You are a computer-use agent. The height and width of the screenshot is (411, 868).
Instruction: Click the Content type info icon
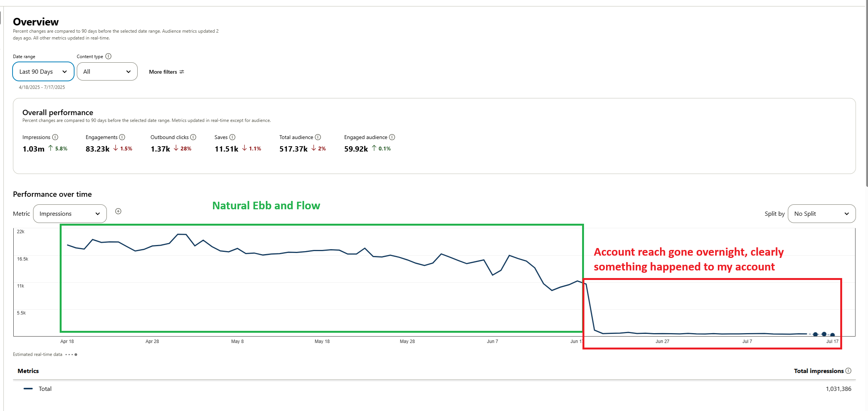click(108, 56)
